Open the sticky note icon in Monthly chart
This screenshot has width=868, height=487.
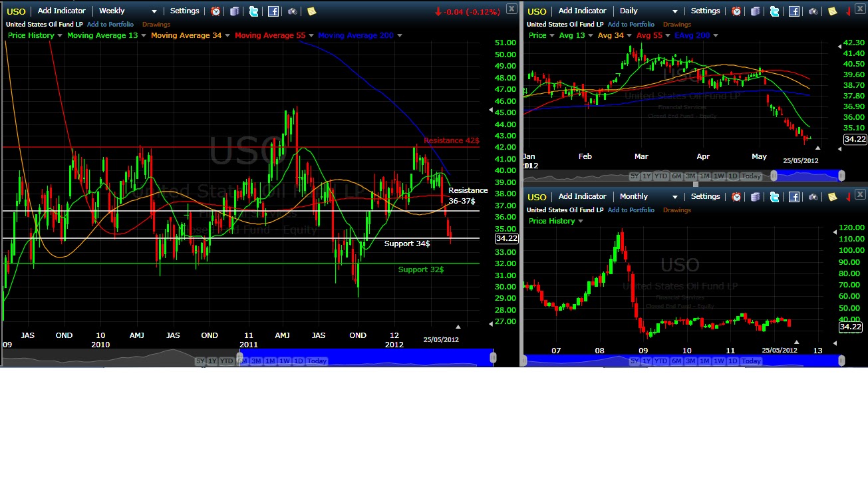pos(832,197)
